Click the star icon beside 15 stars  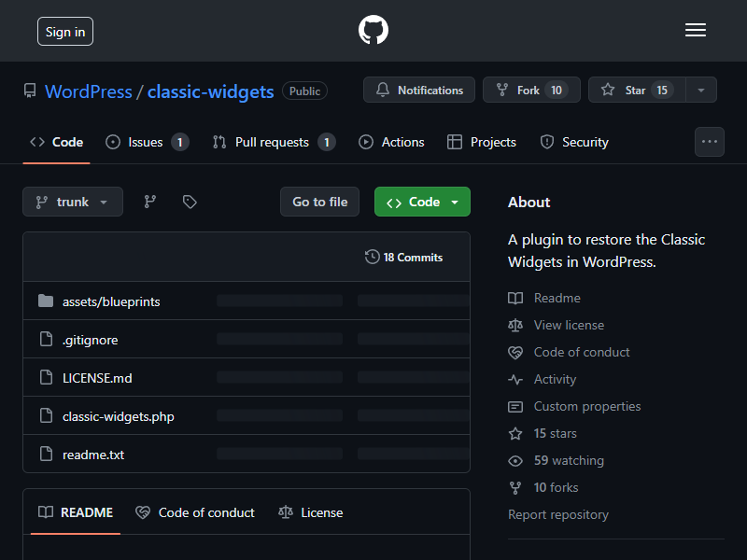(515, 434)
